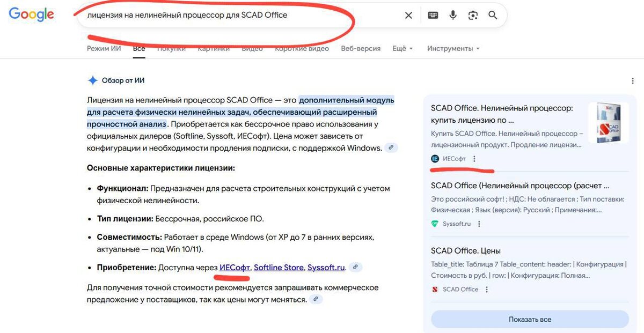Clear the search query with X icon

point(408,16)
